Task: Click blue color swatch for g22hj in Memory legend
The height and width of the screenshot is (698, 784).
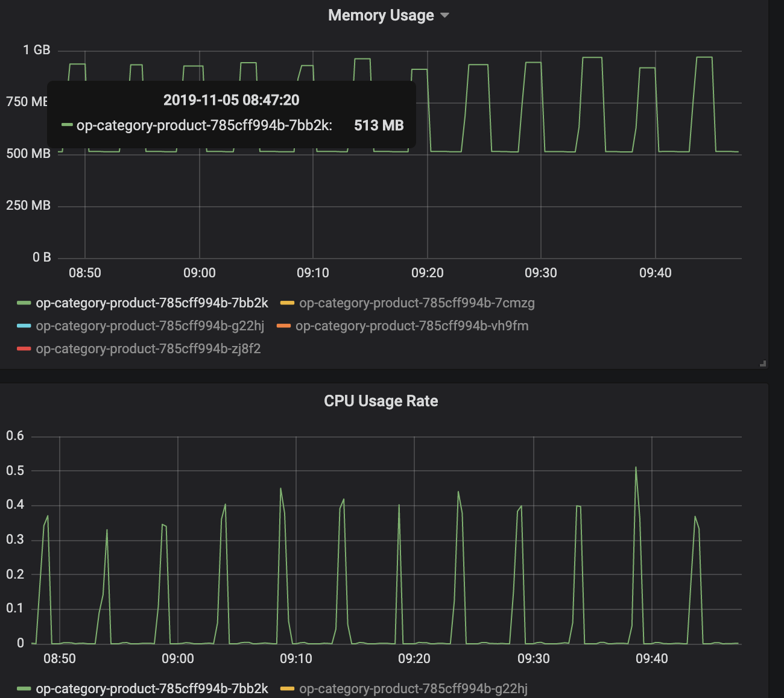Action: [x=24, y=326]
